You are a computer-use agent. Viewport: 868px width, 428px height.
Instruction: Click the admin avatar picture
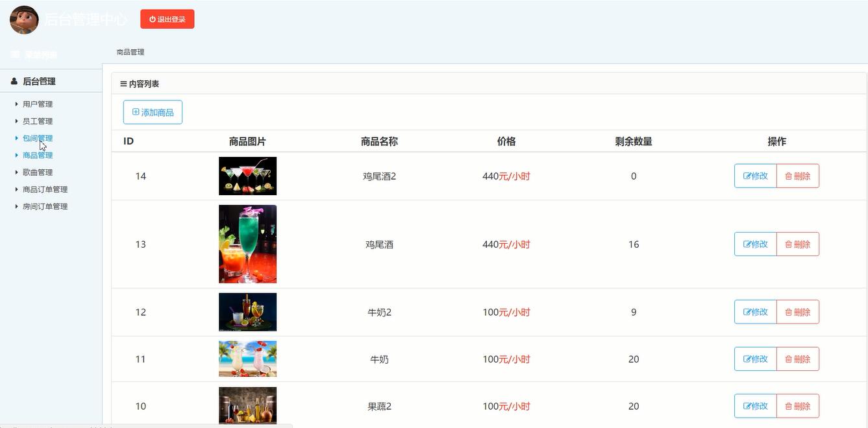click(x=24, y=19)
